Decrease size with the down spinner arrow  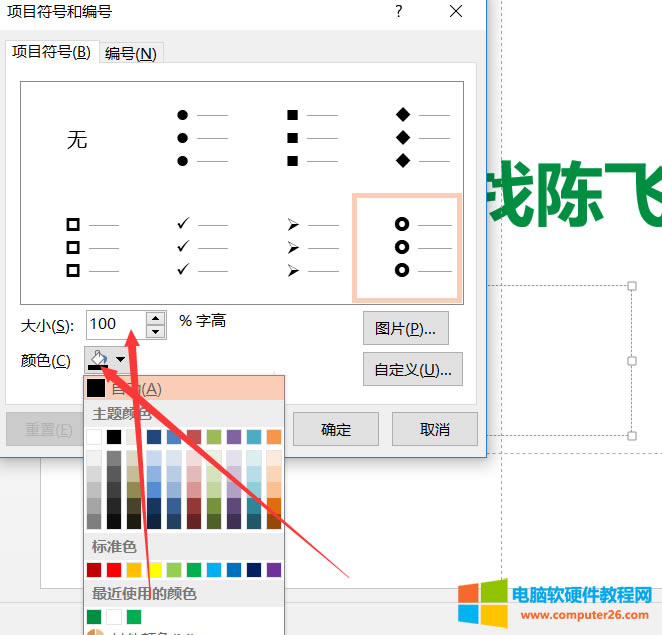click(155, 331)
